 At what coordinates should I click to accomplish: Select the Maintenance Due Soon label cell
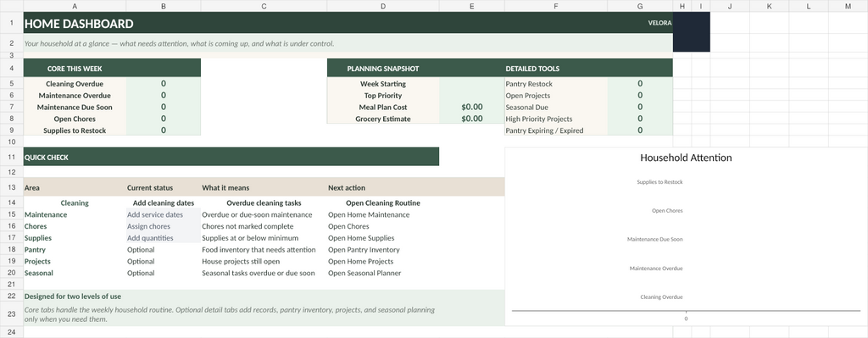[x=75, y=108]
